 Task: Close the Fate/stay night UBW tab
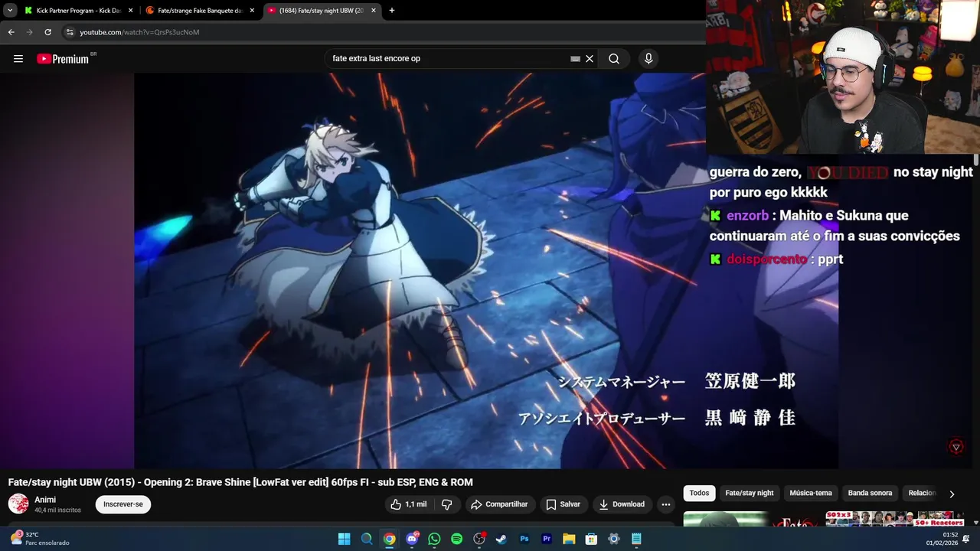(x=374, y=11)
